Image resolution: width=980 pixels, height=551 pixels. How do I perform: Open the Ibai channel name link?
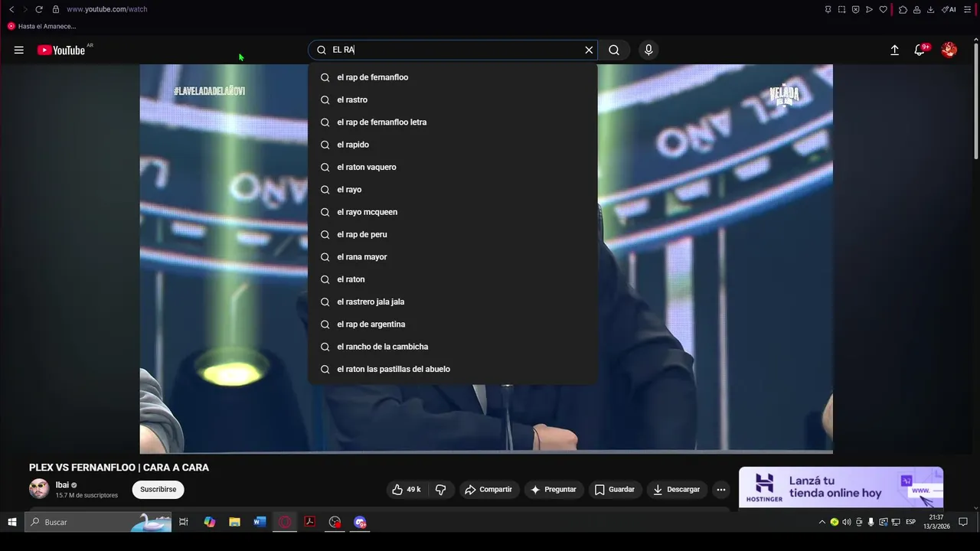point(63,485)
